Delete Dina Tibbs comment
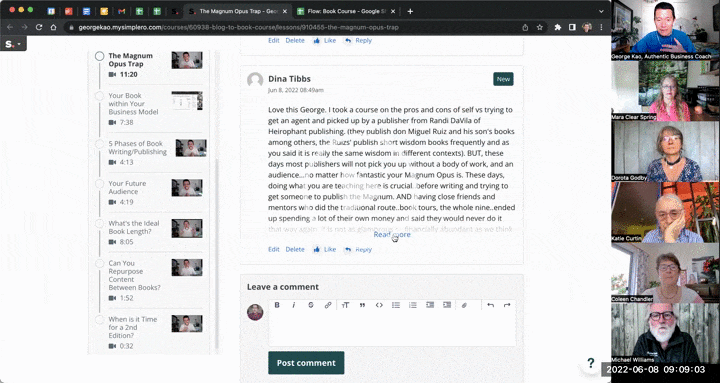720x383 pixels. pyautogui.click(x=295, y=249)
